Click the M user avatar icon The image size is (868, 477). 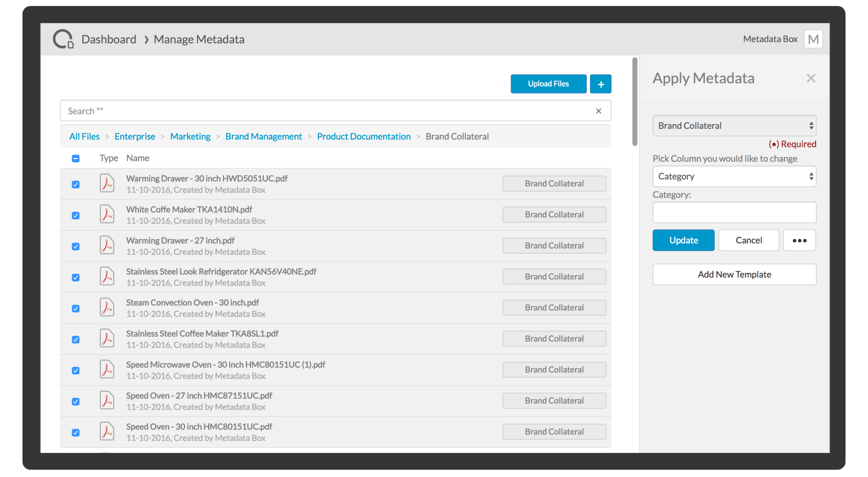[812, 39]
